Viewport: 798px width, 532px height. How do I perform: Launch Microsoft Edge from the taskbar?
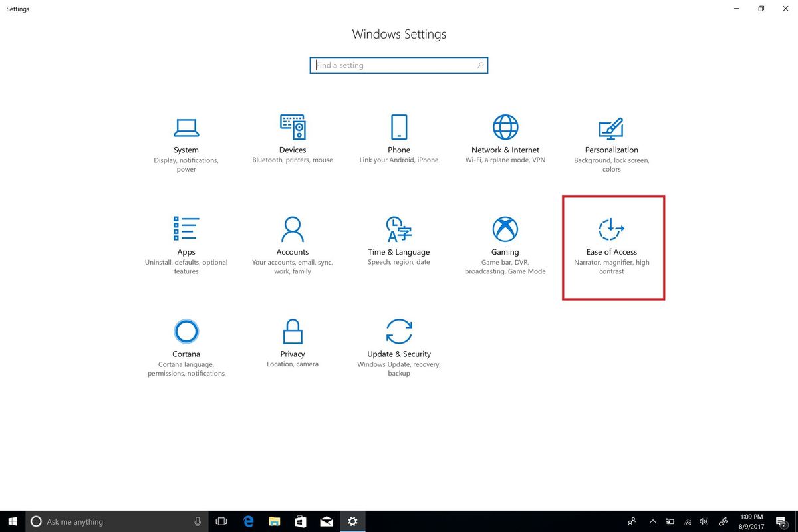[247, 521]
